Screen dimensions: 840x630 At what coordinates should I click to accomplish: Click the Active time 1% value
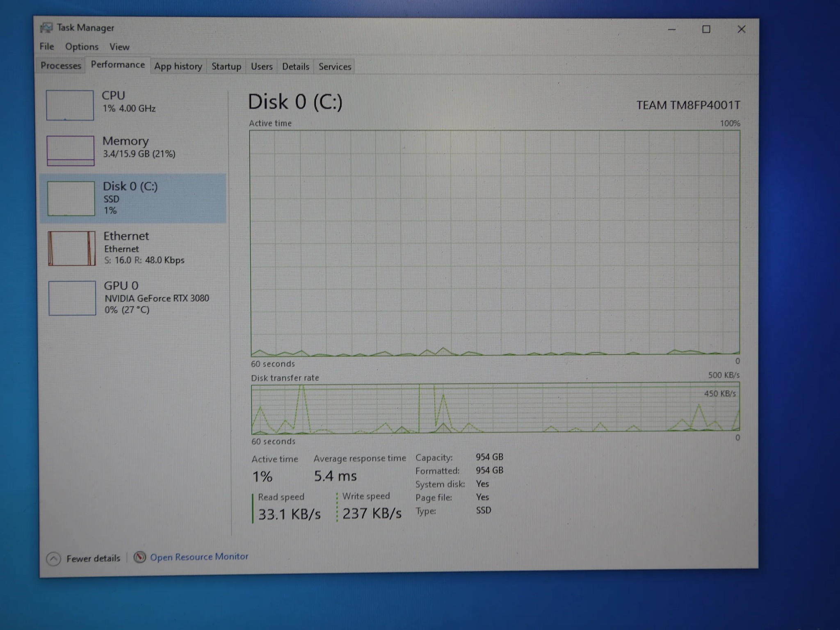point(262,477)
